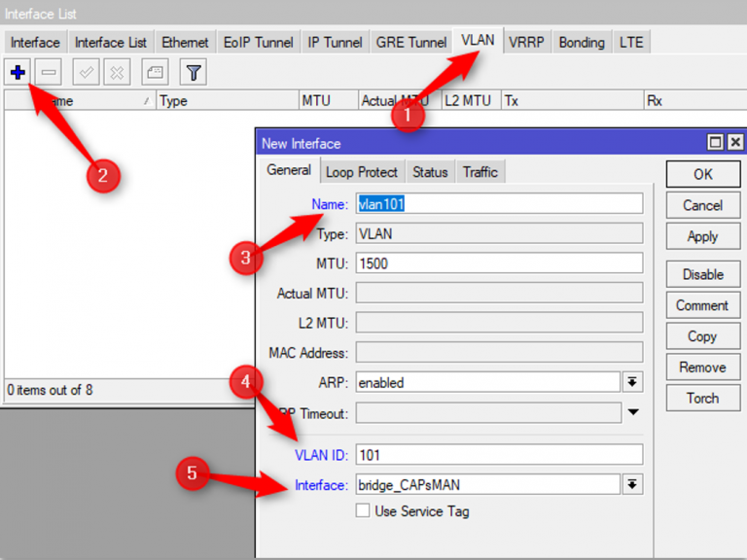Viewport: 747px width, 560px height.
Task: Open the Loop Protect tab
Action: [362, 172]
